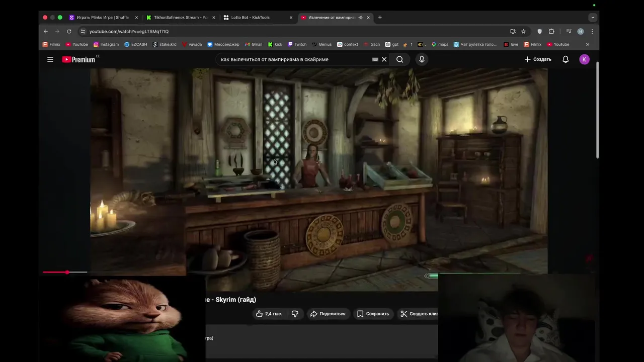Open the trscn bookmark
Image resolution: width=644 pixels, height=362 pixels.
click(372, 44)
